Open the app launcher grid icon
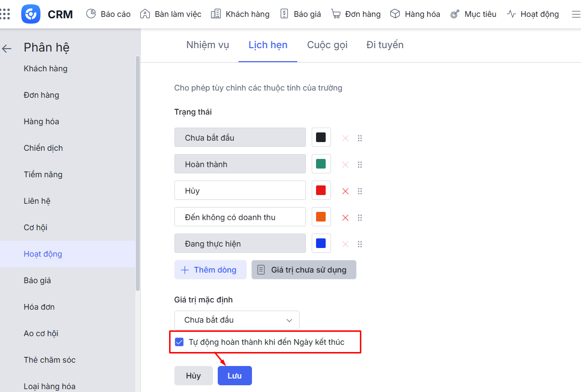The width and height of the screenshot is (581, 392). pyautogui.click(x=5, y=14)
